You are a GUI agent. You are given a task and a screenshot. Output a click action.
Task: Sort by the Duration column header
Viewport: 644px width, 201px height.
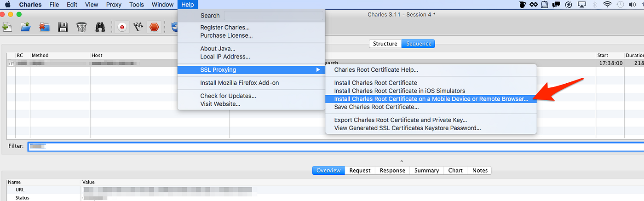tap(634, 56)
